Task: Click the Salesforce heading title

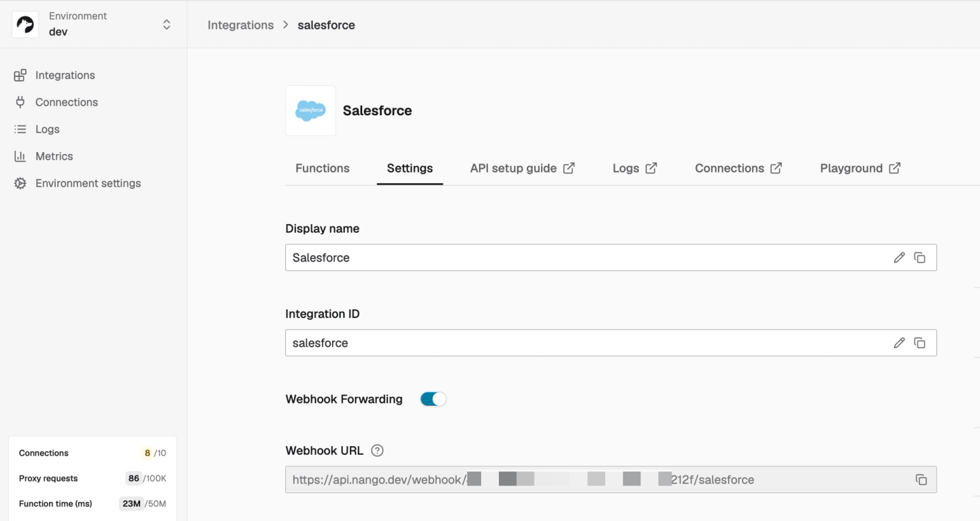Action: click(378, 110)
